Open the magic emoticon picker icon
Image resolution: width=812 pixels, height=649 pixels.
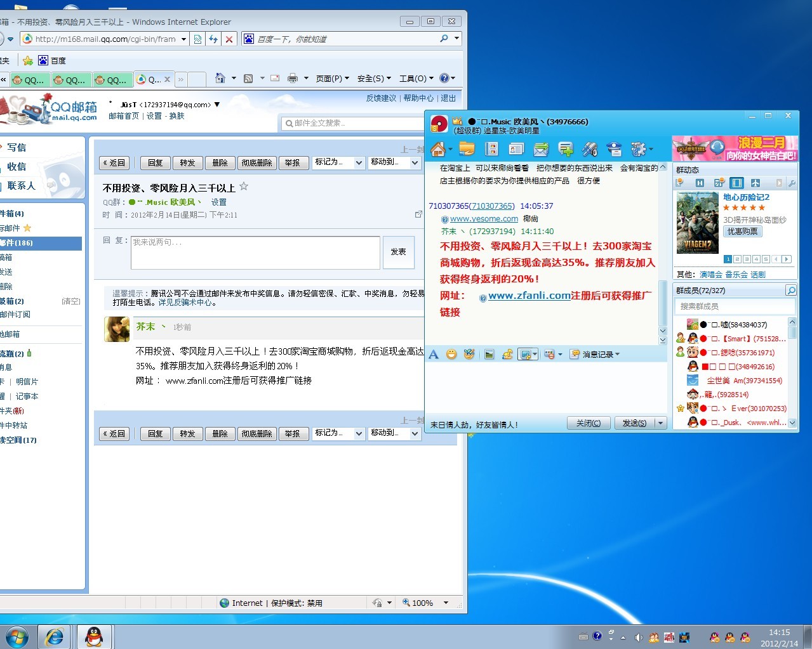click(x=469, y=354)
